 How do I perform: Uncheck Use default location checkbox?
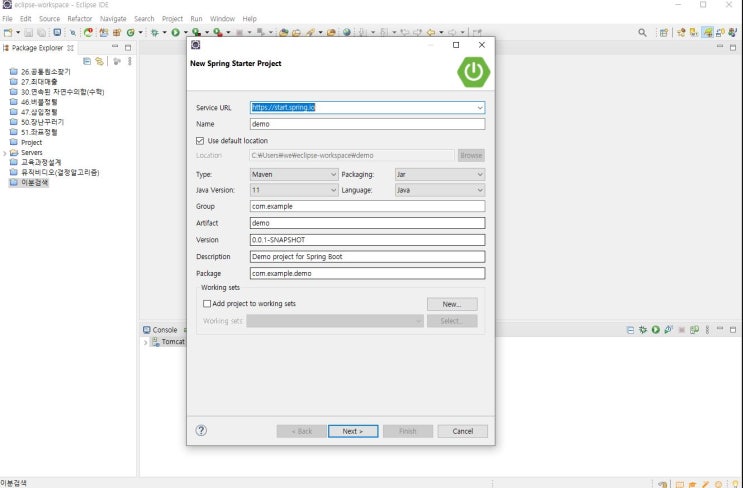(200, 141)
